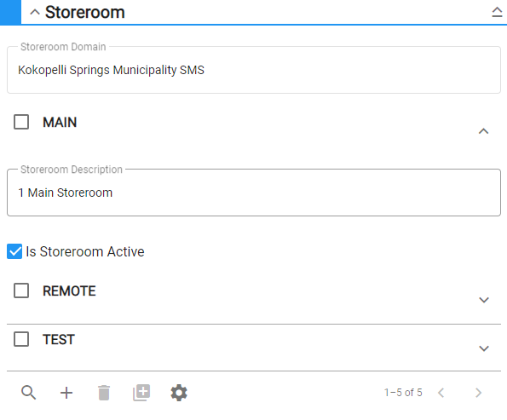
Task: Tick the TEST storeroom checkbox
Action: 21,339
